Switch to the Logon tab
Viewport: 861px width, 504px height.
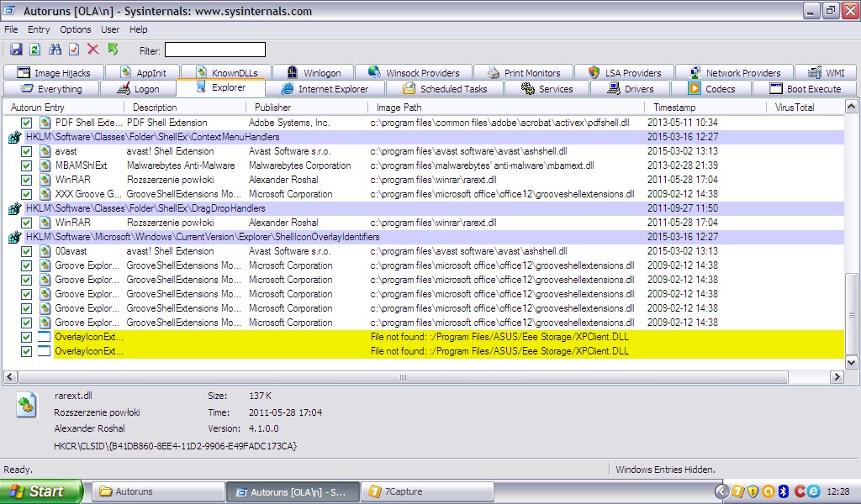pyautogui.click(x=139, y=89)
